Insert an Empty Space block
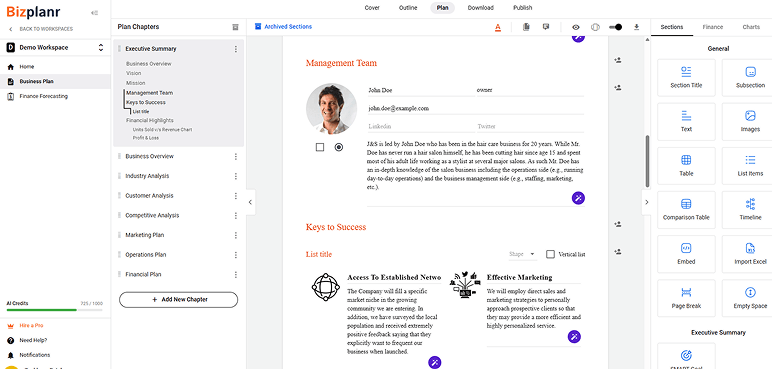 click(x=747, y=298)
